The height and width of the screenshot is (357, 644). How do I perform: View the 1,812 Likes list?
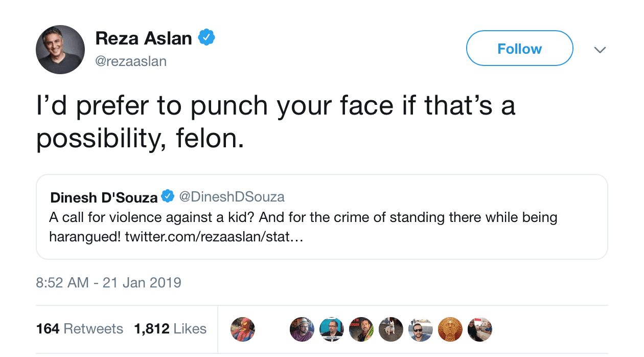(x=170, y=328)
